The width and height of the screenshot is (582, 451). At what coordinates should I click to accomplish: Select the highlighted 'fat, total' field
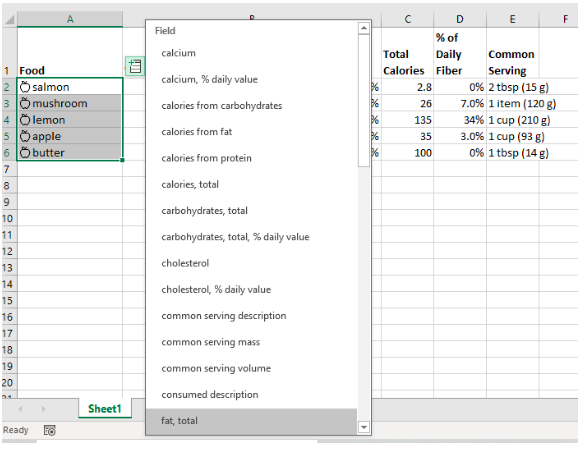[x=252, y=421]
